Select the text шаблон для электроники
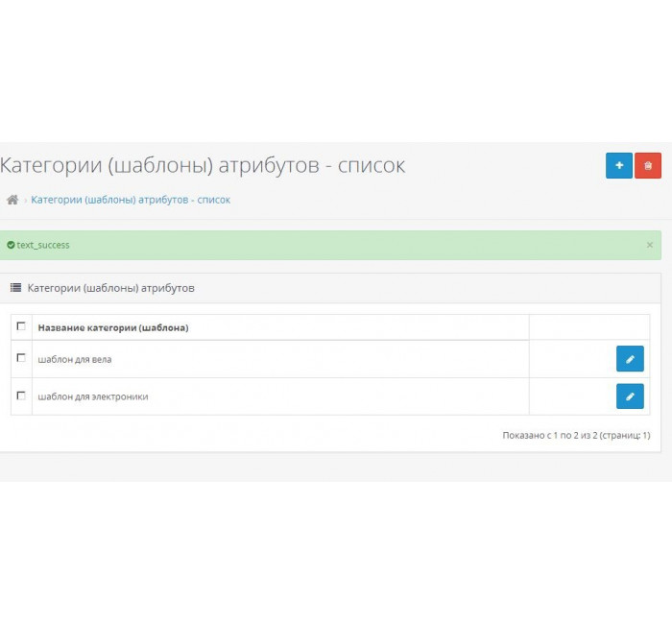This screenshot has width=672, height=624. coord(93,396)
